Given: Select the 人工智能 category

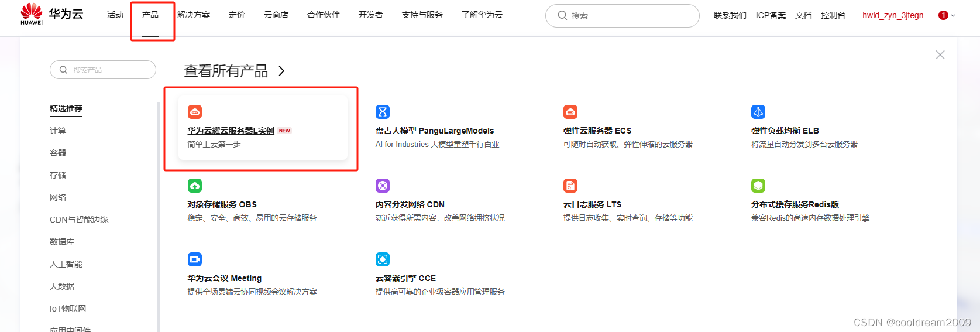Looking at the screenshot, I should 66,264.
